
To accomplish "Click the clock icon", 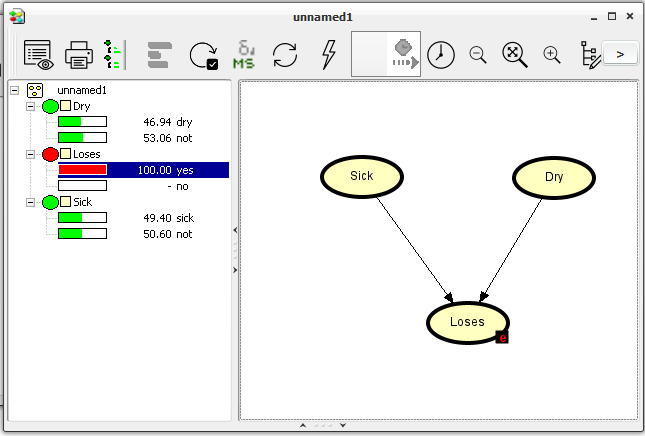I will [441, 54].
